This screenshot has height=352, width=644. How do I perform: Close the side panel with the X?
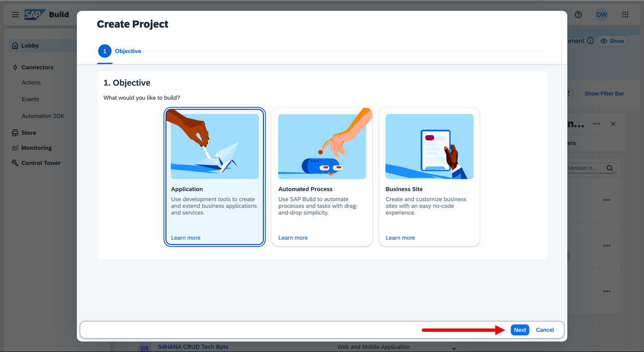pos(613,124)
